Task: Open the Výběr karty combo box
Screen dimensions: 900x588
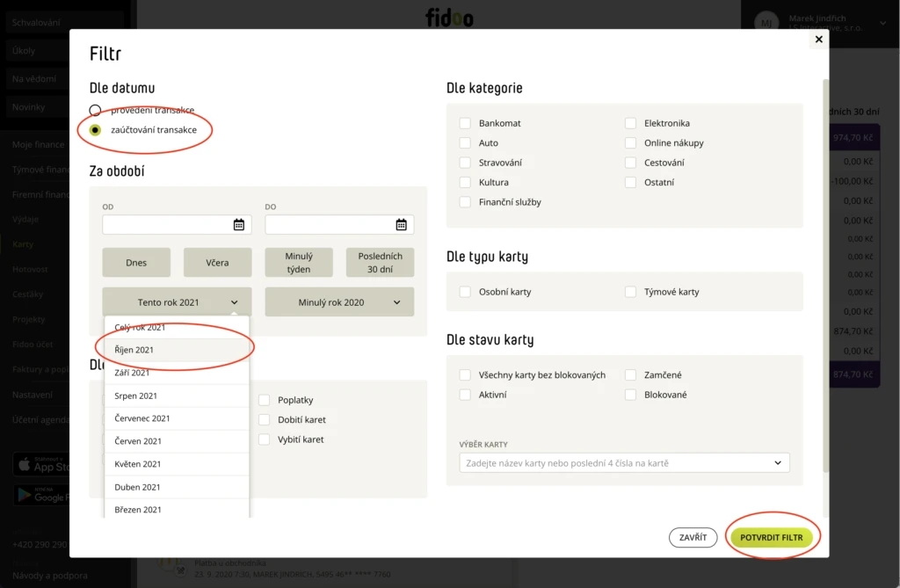Action: tap(624, 463)
